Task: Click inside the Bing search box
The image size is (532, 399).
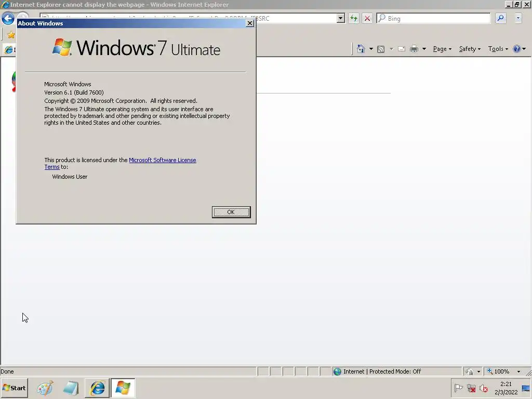Action: [x=433, y=18]
